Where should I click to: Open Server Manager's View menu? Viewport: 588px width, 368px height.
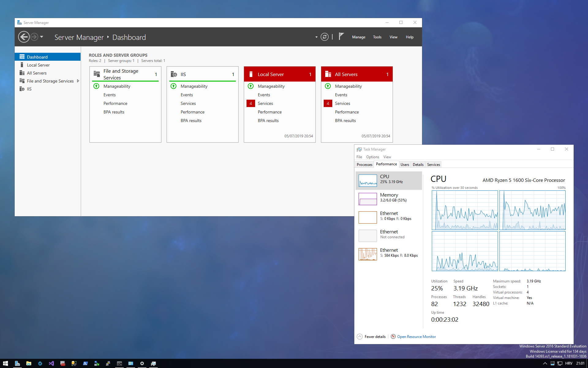coord(393,37)
